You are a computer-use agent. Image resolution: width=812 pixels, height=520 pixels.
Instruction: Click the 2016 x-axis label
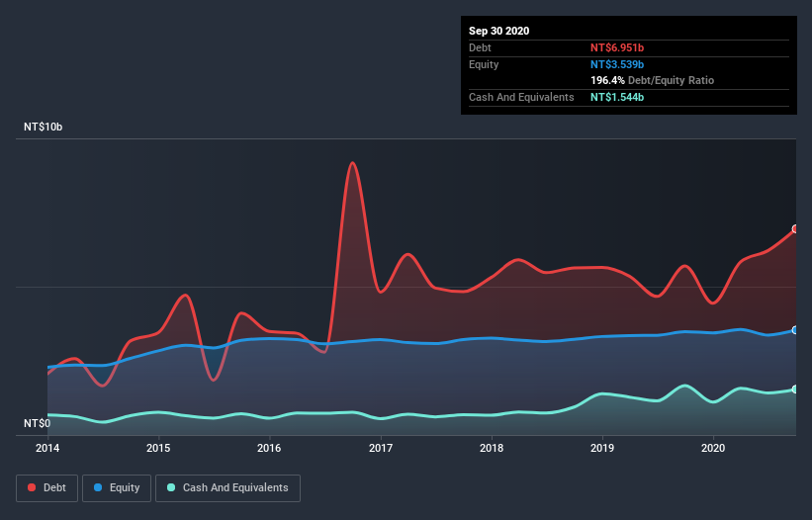click(x=269, y=448)
